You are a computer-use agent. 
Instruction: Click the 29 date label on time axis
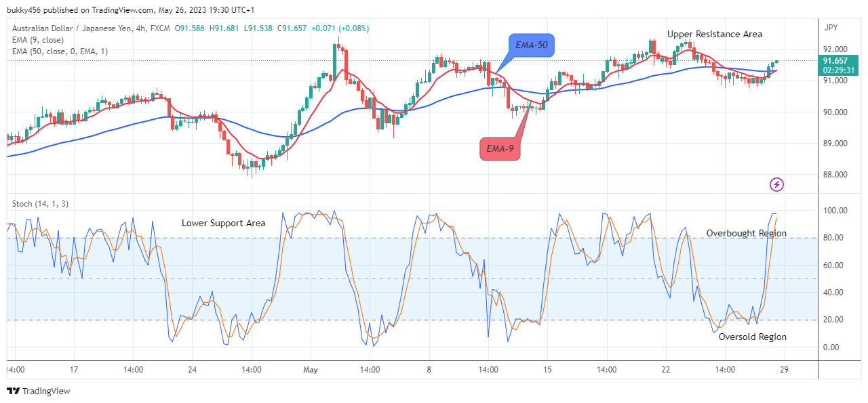click(785, 370)
